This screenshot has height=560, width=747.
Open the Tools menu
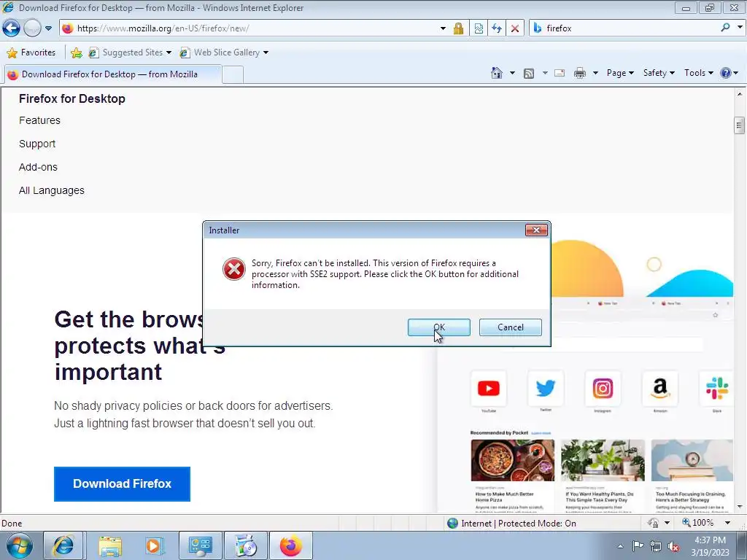(x=698, y=73)
